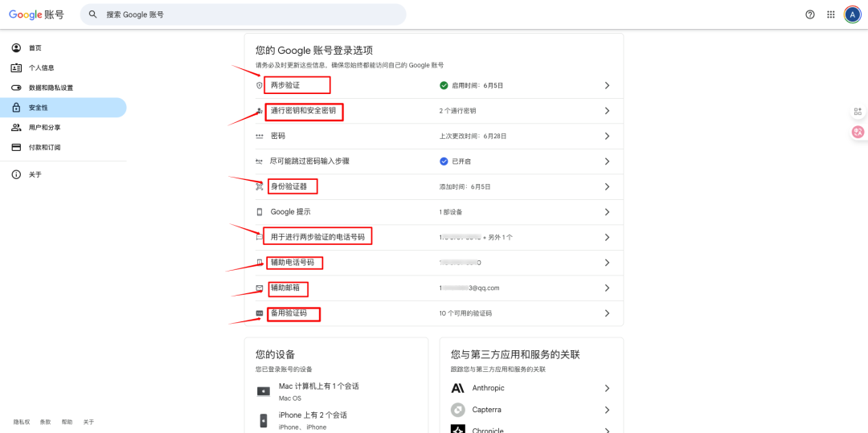This screenshot has height=433, width=868.
Task: Open the 帮助 footer link
Action: coord(67,422)
